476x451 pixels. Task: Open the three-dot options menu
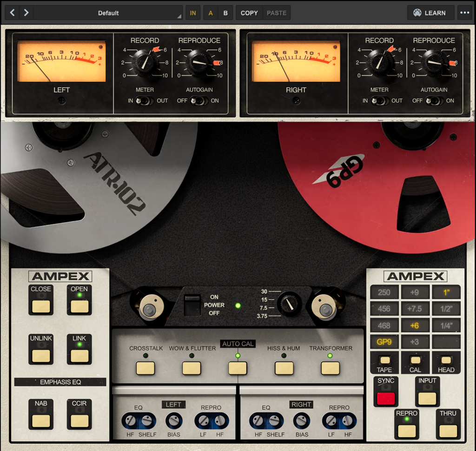pyautogui.click(x=464, y=13)
